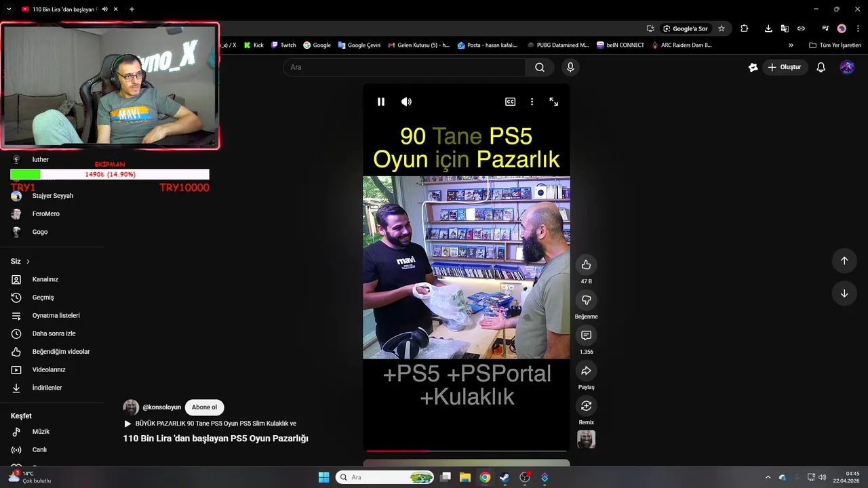The image size is (868, 488).
Task: Open the Oluştur create menu
Action: [785, 67]
